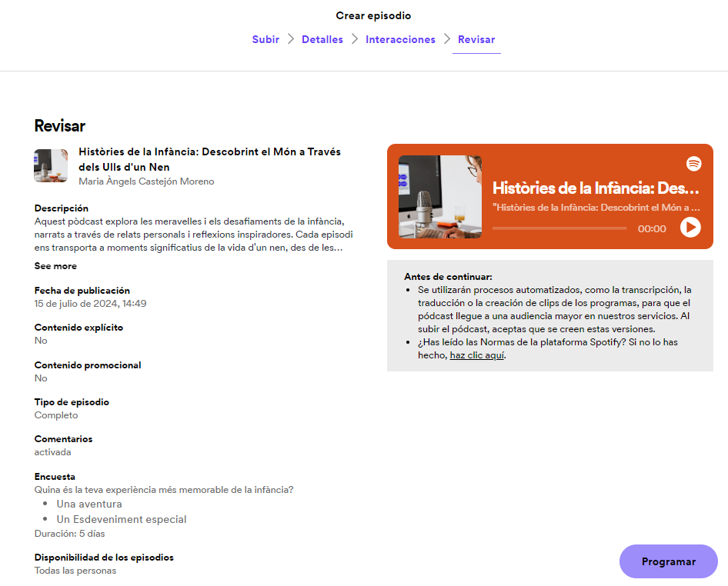Click the Spotify platform rules question text
Image resolution: width=728 pixels, height=586 pixels.
pyautogui.click(x=548, y=348)
